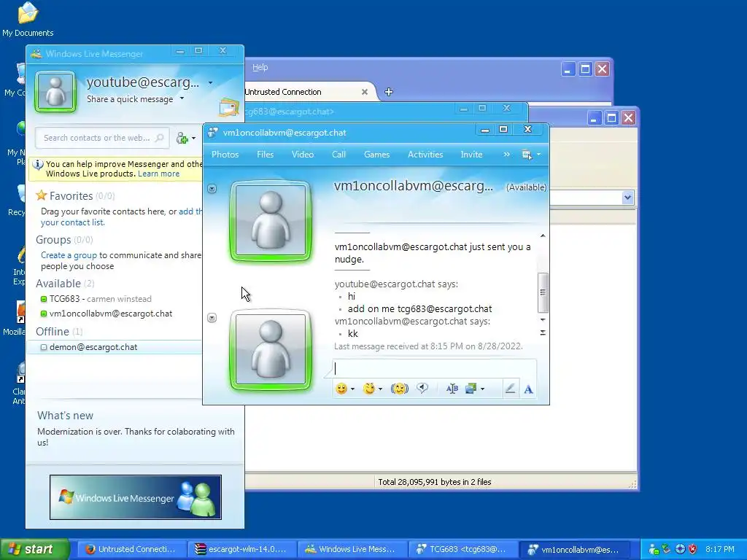
Task: Click the Messenger tray status icon
Action: (x=654, y=549)
